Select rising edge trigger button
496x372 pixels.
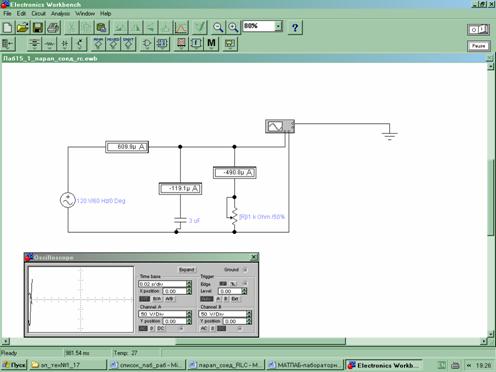coord(223,284)
